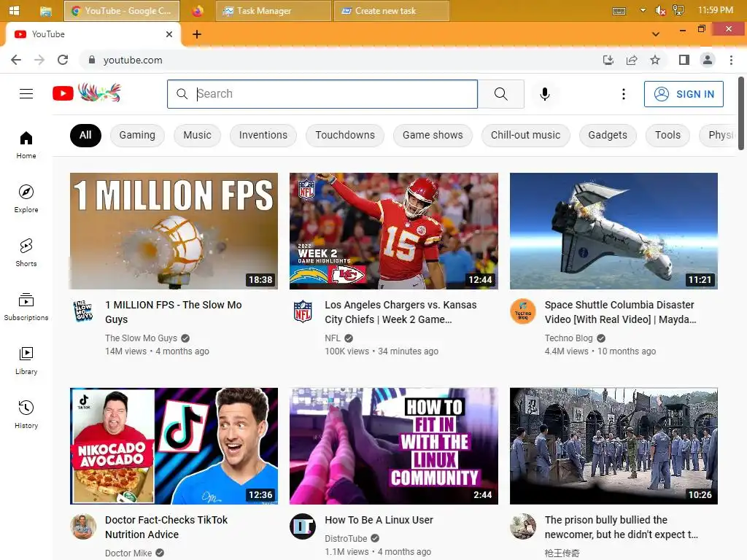Go to Home in sidebar

pyautogui.click(x=26, y=145)
